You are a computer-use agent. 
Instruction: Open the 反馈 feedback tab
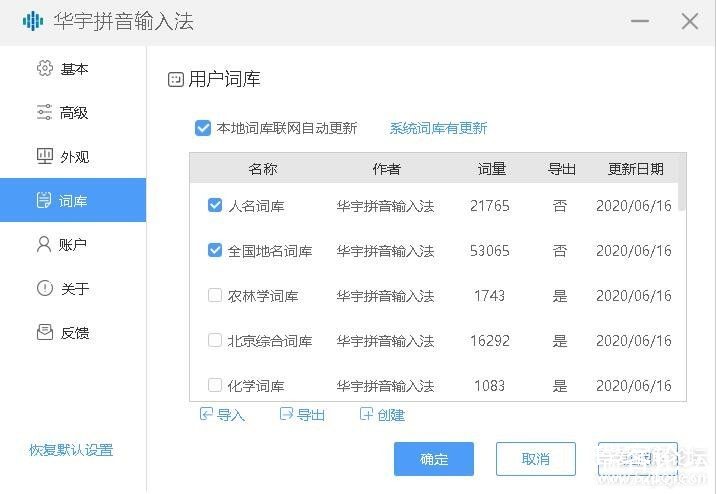[73, 333]
